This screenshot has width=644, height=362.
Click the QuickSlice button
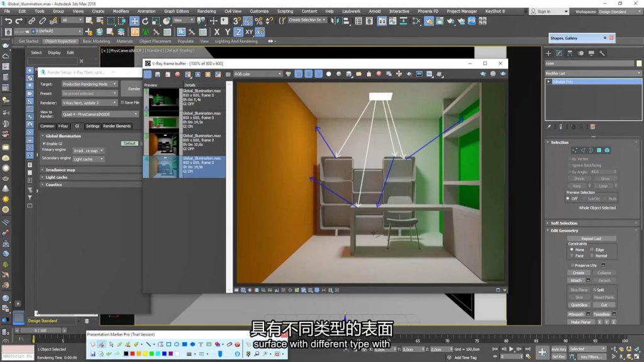579,305
